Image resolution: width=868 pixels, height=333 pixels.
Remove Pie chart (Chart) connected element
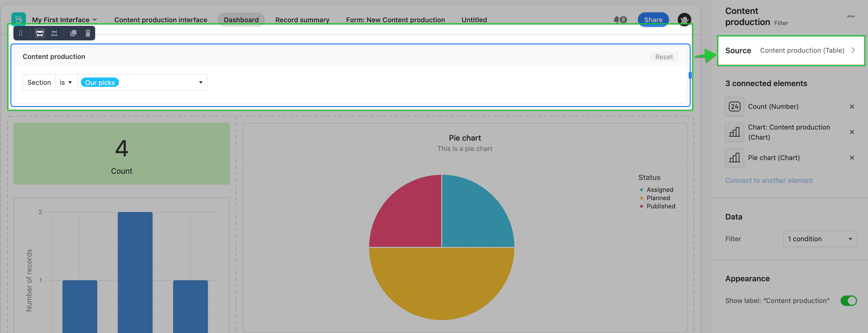point(852,158)
